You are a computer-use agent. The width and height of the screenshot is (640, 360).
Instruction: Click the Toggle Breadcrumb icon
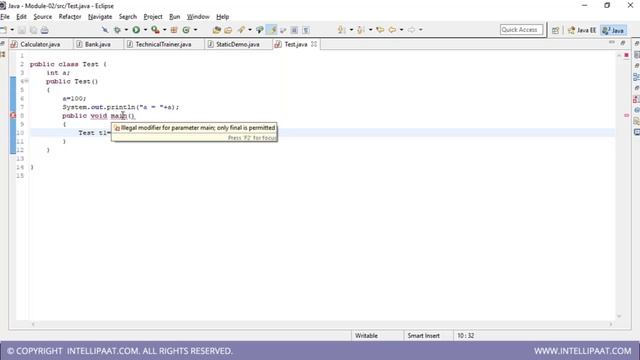point(260,30)
